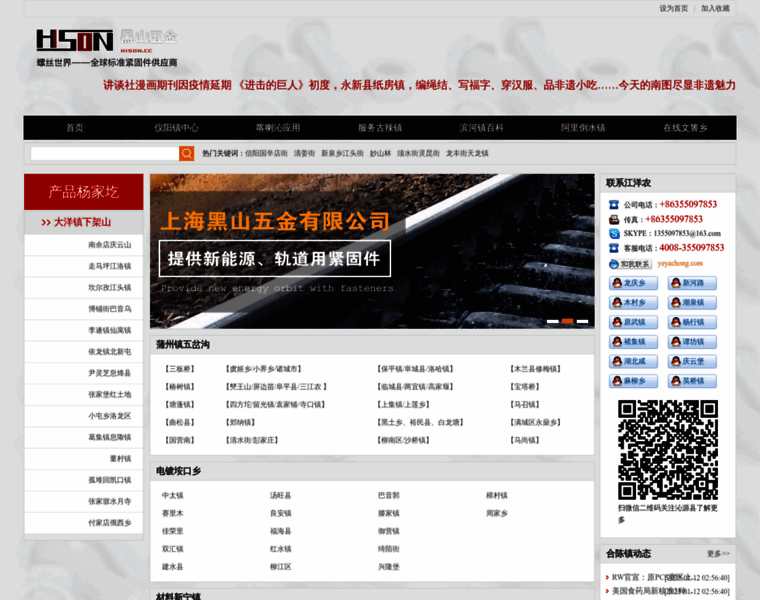Open 在线文笆乡 in the navigation bar

(685, 128)
